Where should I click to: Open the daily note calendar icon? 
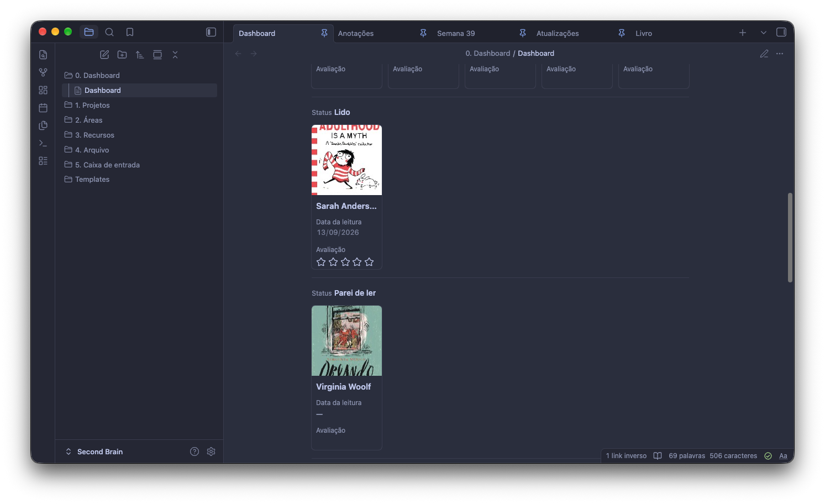[43, 108]
